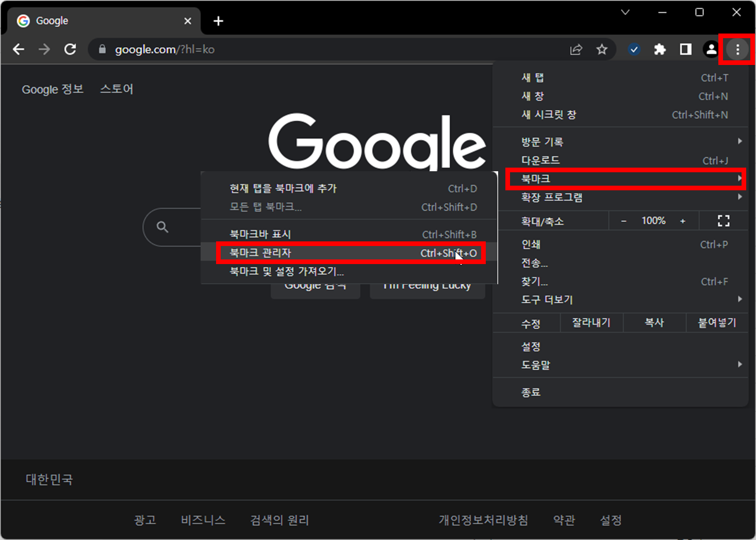Viewport: 756px width, 540px height.
Task: Expand 확장 프로그램 submenu
Action: (x=621, y=198)
